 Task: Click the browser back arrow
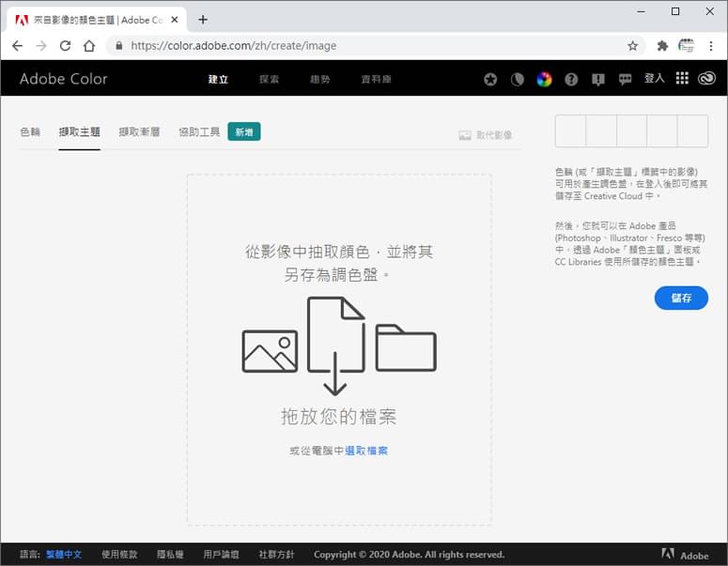17,46
